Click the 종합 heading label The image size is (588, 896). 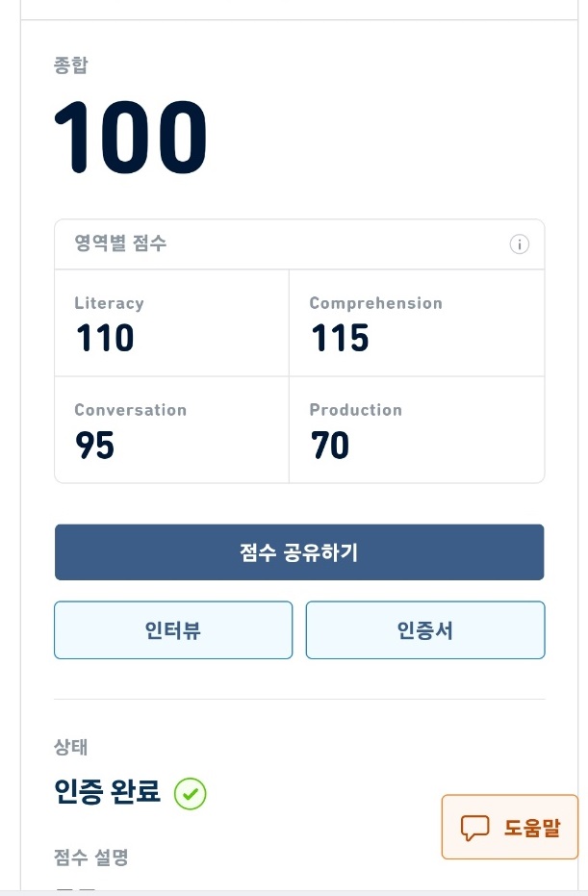tap(71, 66)
